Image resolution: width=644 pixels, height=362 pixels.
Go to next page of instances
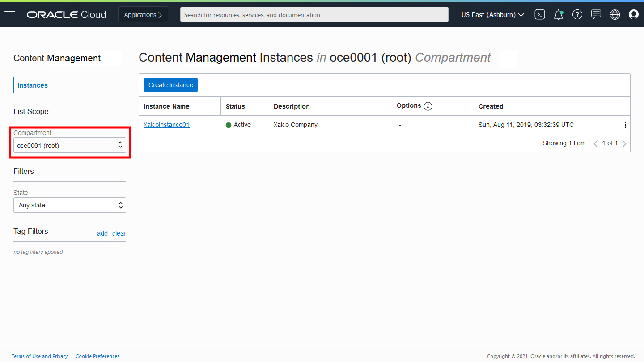624,144
